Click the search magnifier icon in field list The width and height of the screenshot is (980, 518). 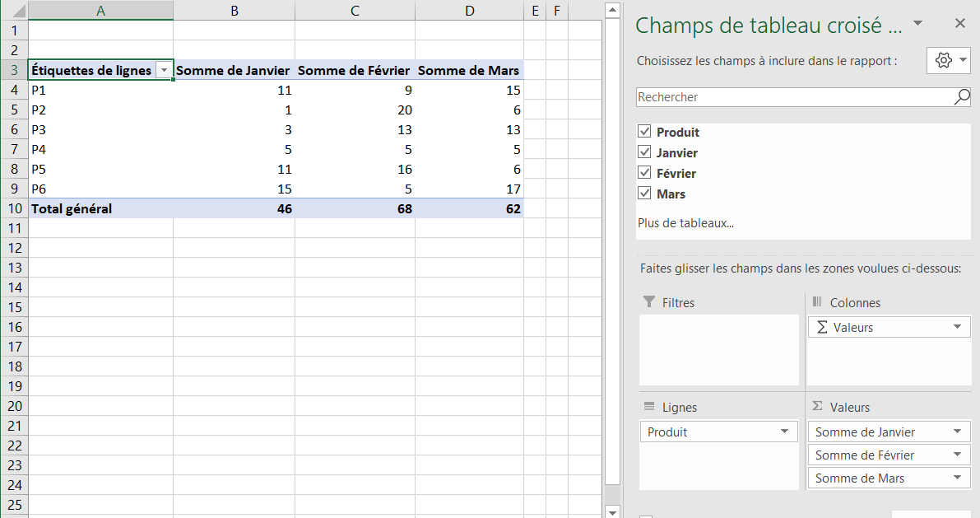pos(962,97)
